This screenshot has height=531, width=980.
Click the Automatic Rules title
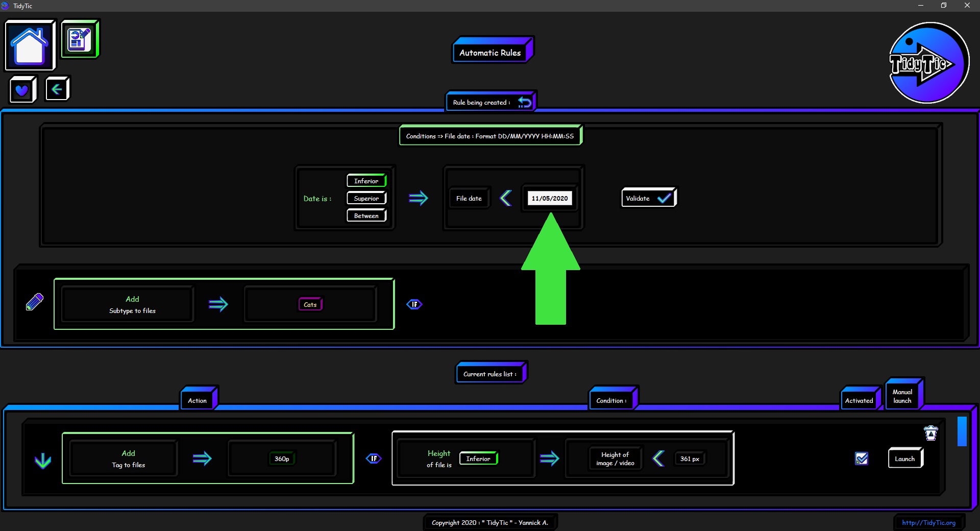[x=492, y=51]
